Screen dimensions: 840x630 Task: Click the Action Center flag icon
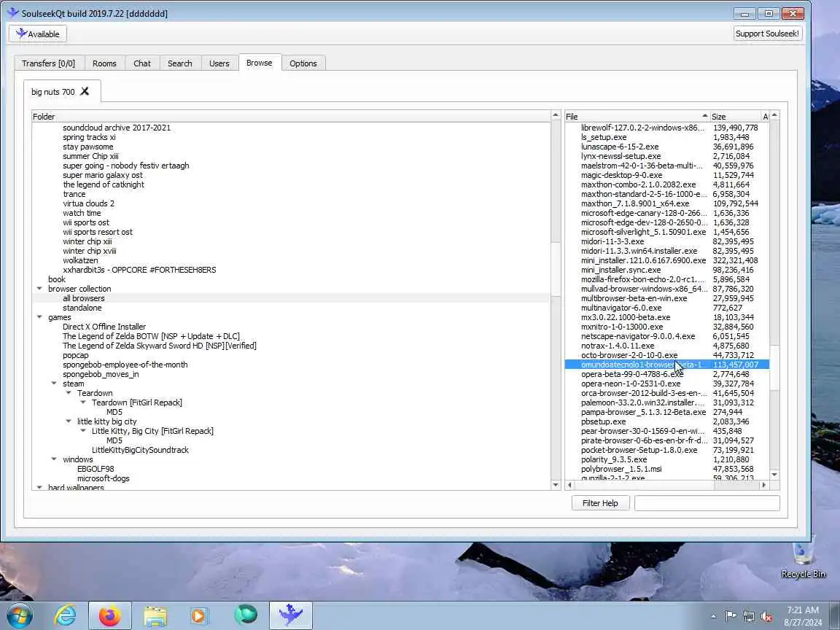[731, 616]
